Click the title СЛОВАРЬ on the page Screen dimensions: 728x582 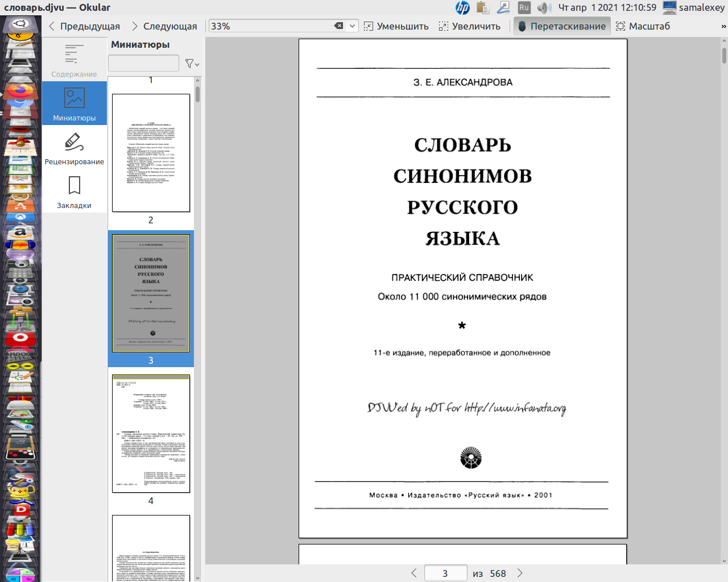coord(462,145)
